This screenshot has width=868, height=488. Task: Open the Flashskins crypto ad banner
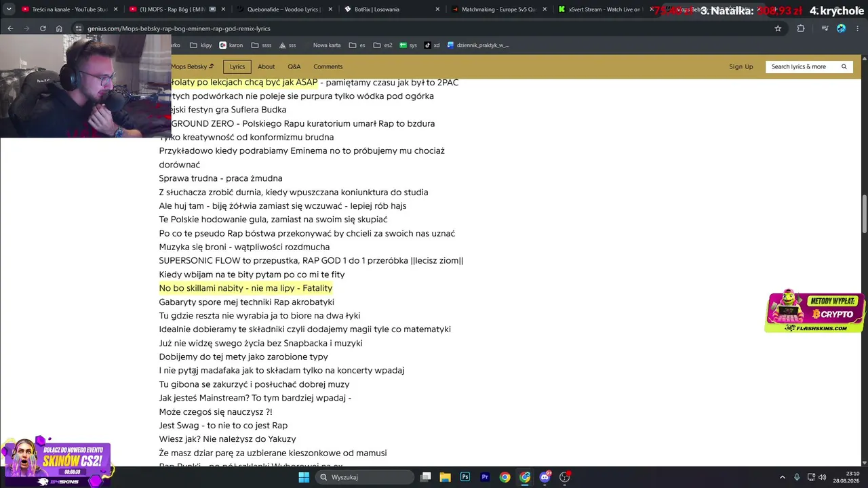coord(815,312)
